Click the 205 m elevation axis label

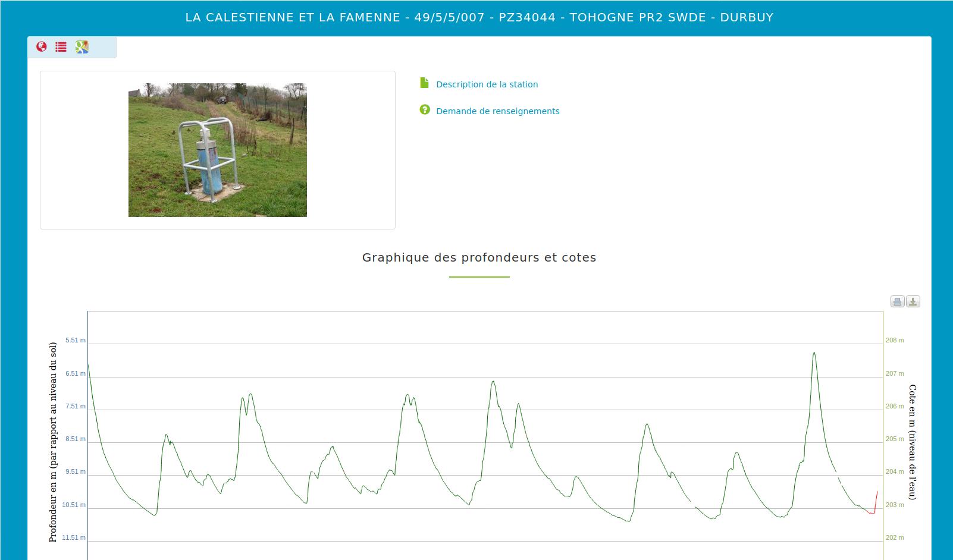point(895,439)
